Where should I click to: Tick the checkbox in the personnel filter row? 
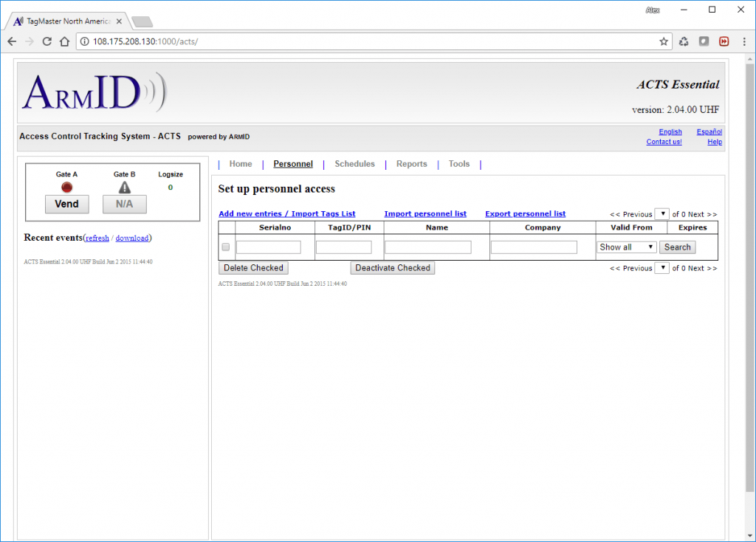[x=226, y=247]
